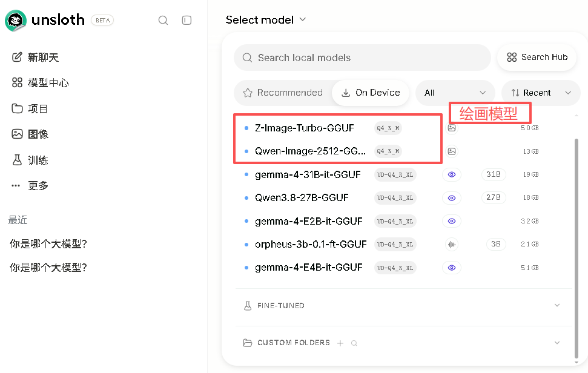Viewport: 588px width, 373px height.
Task: Select the Qwen-Image-2512-GG... model
Action: tap(311, 151)
